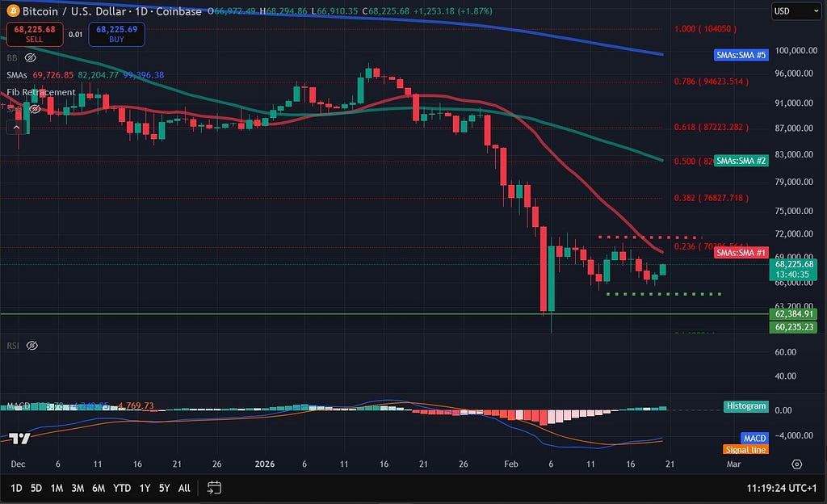Hide Bollinger Bands using the BB eye toggle

31,58
